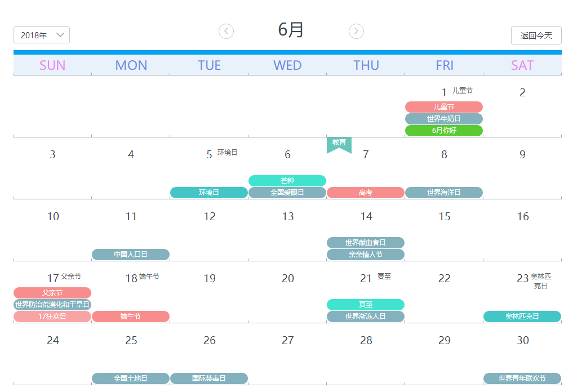Click the 返回今天 button
The image size is (573, 392).
tap(536, 35)
